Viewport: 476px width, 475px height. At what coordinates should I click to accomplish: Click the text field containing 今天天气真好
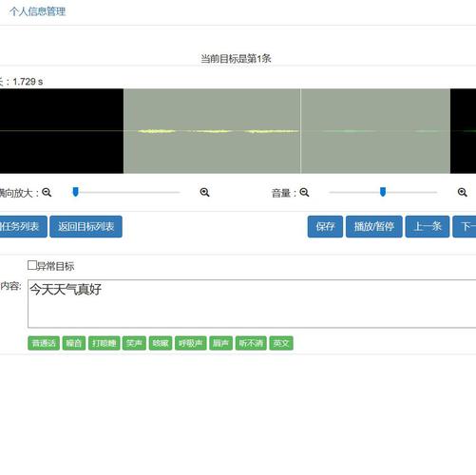[x=252, y=303]
